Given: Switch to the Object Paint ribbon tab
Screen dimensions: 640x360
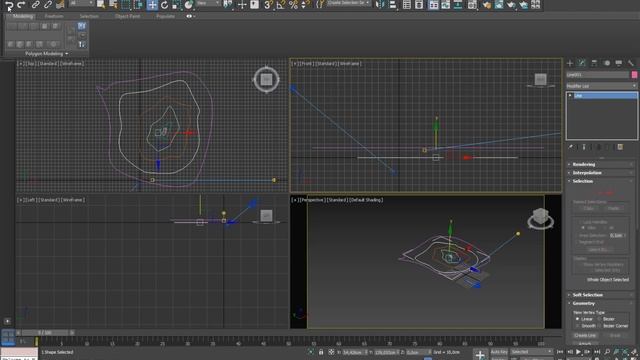Looking at the screenshot, I should 127,16.
